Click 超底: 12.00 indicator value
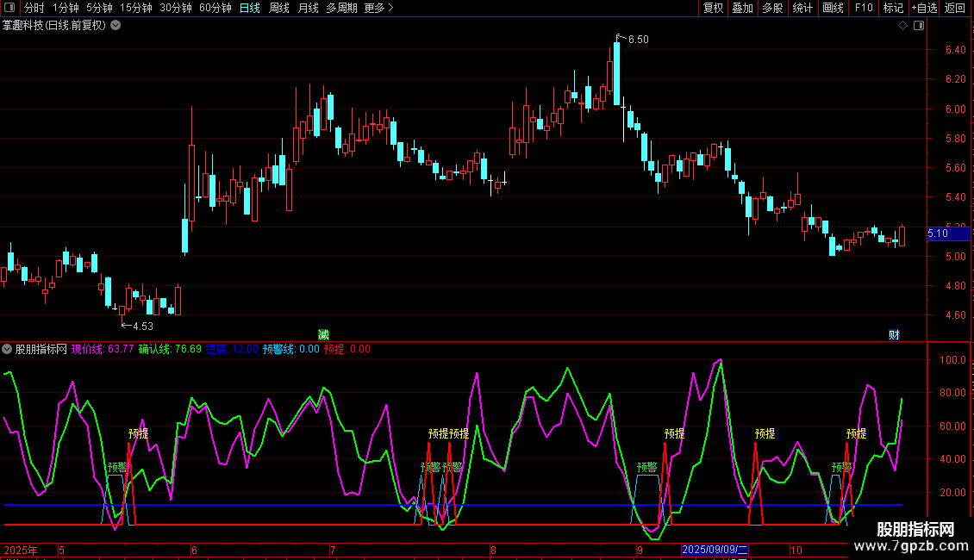The image size is (974, 560). (x=232, y=349)
